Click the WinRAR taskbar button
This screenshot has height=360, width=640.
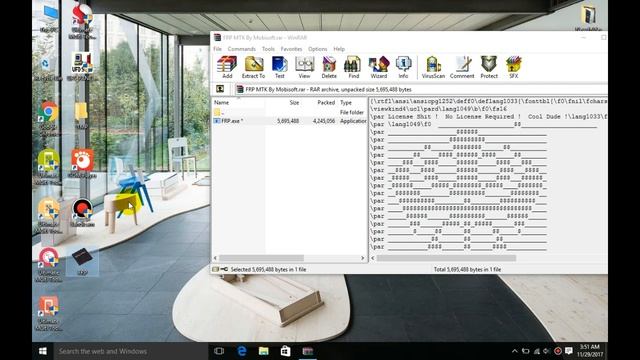[307, 351]
